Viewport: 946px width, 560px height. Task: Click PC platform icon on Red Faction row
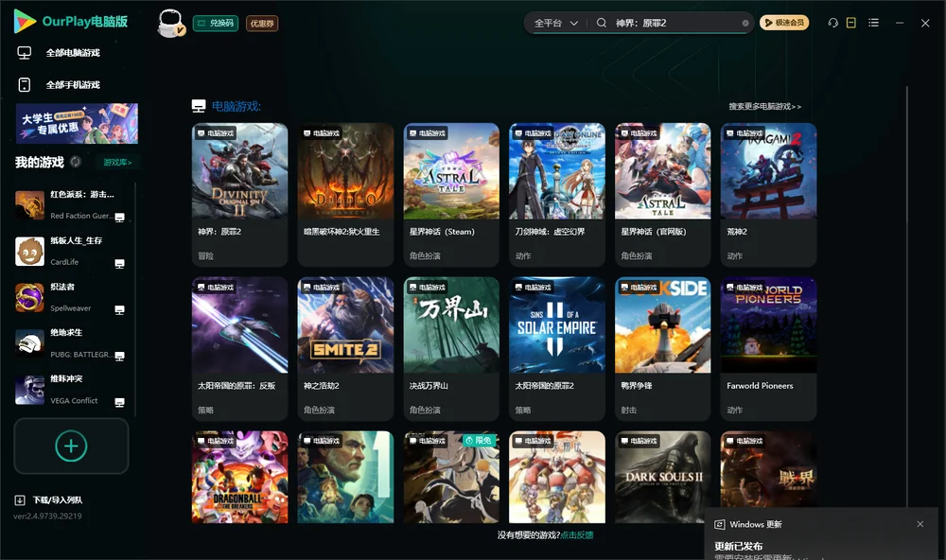119,218
